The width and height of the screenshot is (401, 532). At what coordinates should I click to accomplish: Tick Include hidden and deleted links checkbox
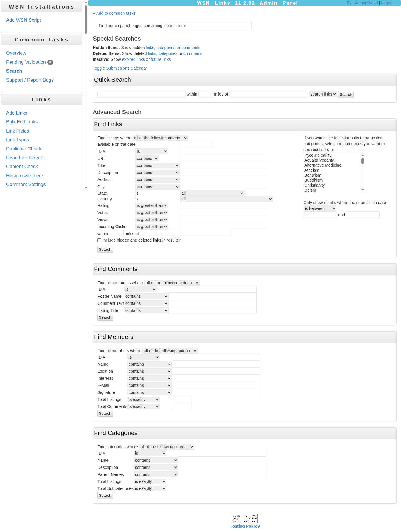click(100, 240)
